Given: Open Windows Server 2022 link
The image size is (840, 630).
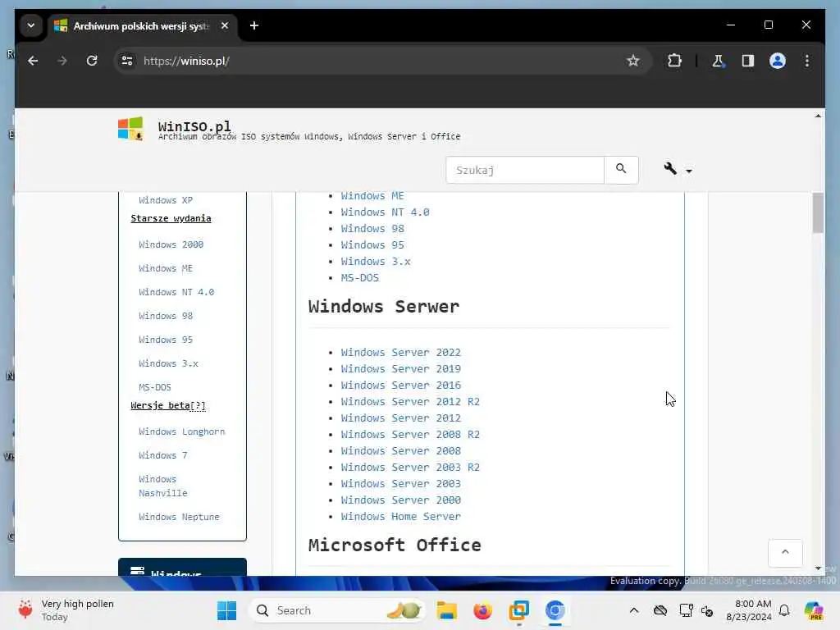Looking at the screenshot, I should [400, 353].
